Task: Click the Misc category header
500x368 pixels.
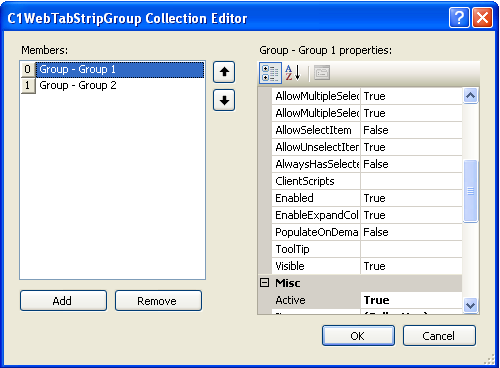Action: [x=360, y=283]
